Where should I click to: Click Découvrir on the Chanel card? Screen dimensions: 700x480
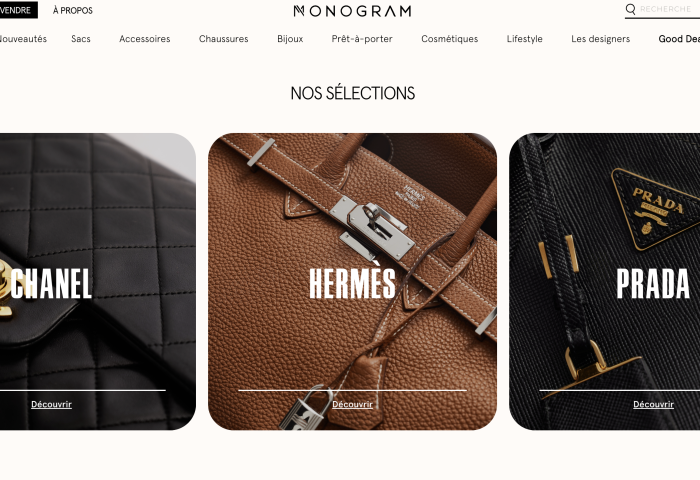(51, 404)
